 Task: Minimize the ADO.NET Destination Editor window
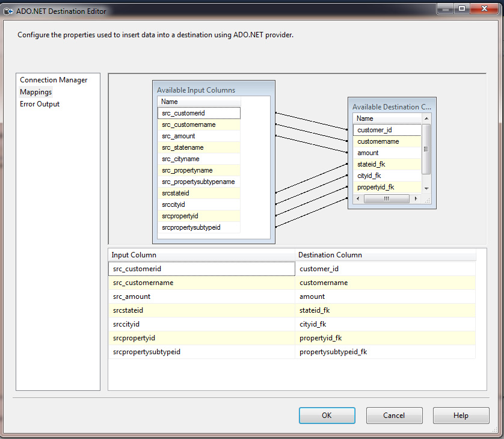pyautogui.click(x=446, y=9)
